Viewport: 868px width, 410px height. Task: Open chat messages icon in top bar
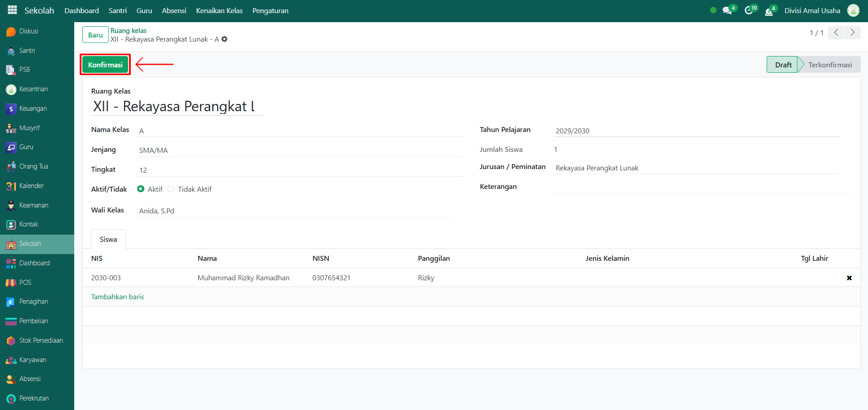point(727,10)
